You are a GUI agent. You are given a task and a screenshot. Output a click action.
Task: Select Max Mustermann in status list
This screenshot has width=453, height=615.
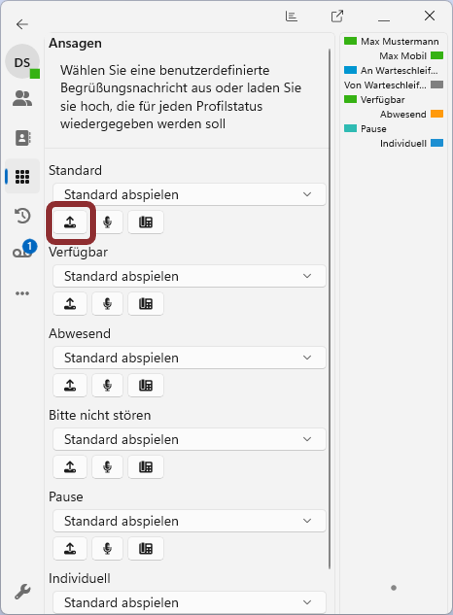(391, 41)
